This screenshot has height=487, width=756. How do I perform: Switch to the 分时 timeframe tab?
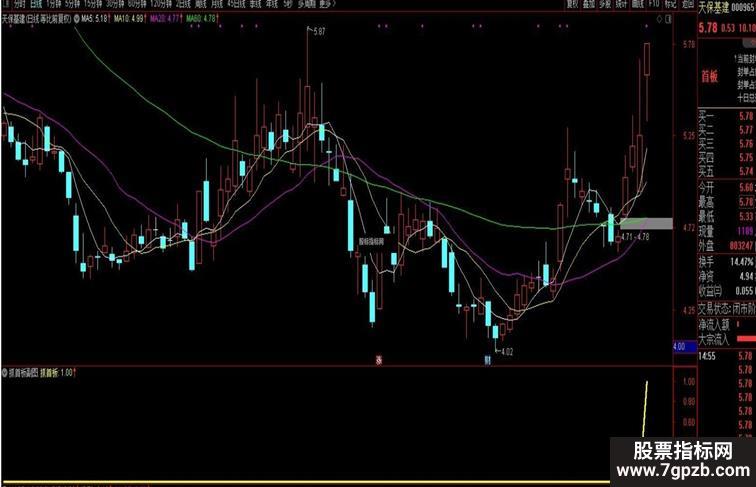point(19,4)
